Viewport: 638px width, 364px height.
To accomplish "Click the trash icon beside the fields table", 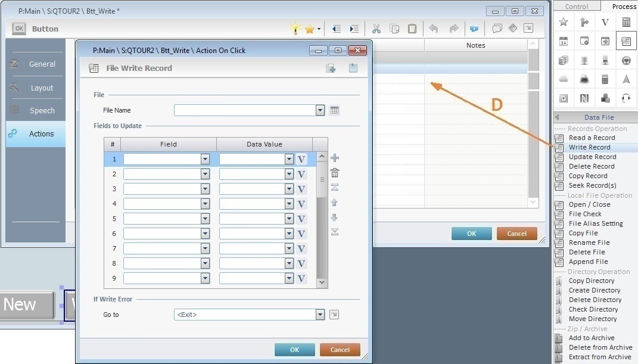I will (x=335, y=173).
